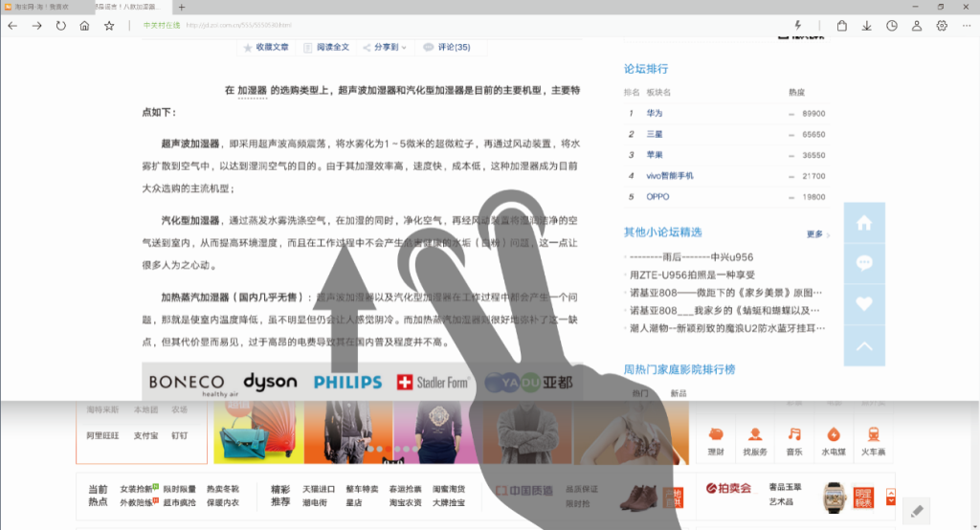Open the 女装抢新 link
The width and height of the screenshot is (980, 530).
(x=138, y=489)
